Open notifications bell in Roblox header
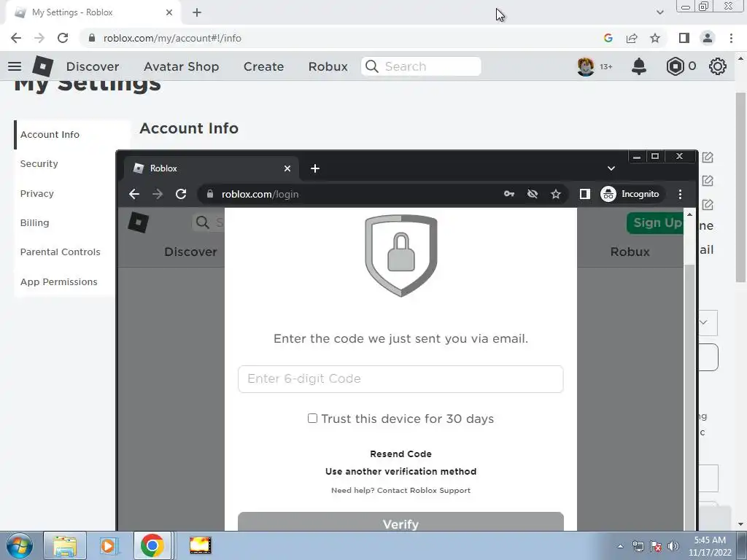Viewport: 747px width, 560px height. [x=639, y=66]
